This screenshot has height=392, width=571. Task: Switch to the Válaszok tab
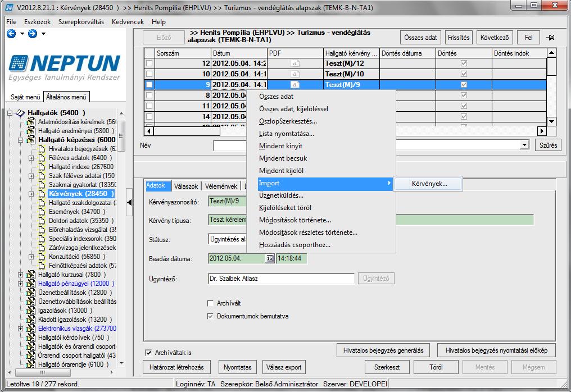[186, 186]
